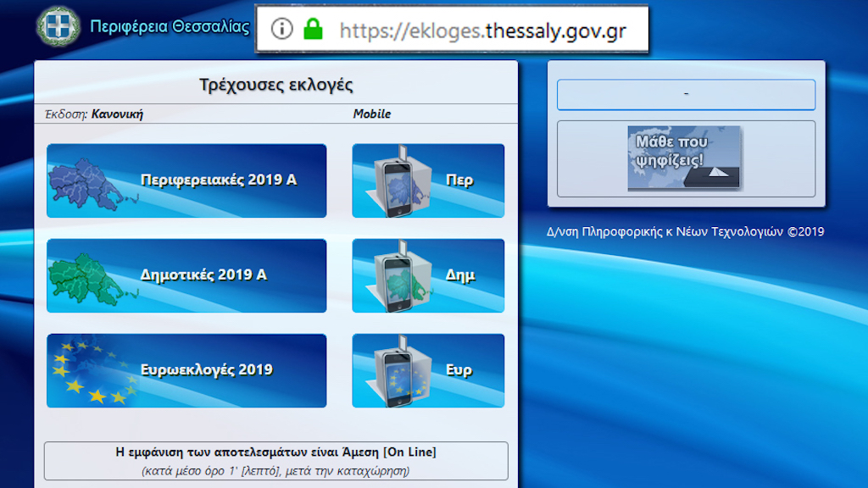The image size is (868, 488).
Task: Click the phone ballot box icon on Δημ
Action: 400,277
